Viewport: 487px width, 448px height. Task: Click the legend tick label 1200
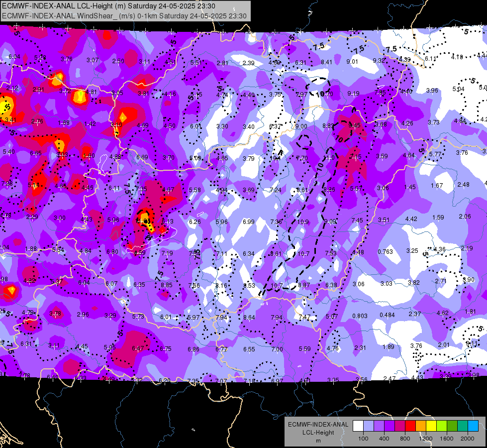tap(425, 439)
